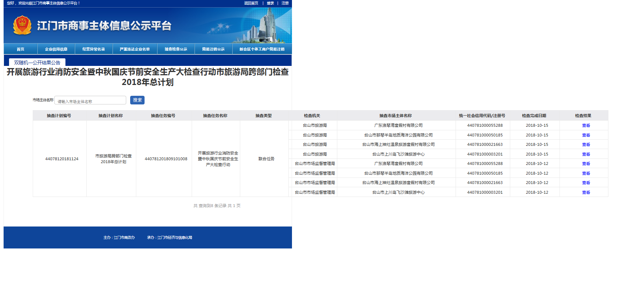Go to 经营异常名录 menu item
644x296 pixels.
point(93,49)
